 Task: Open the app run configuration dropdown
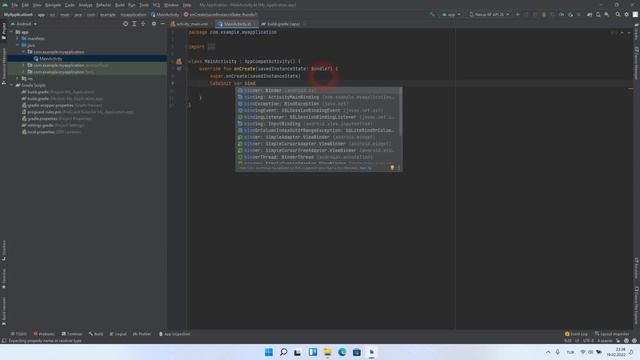(451, 15)
